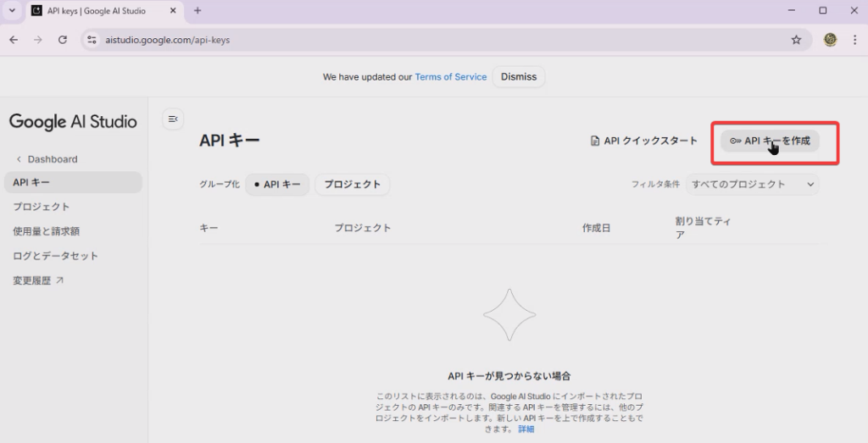Click the address bar URL field
The width and height of the screenshot is (868, 443).
tap(424, 40)
